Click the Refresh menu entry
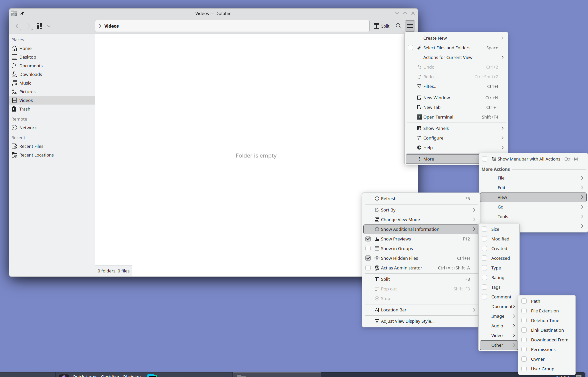The width and height of the screenshot is (588, 377). click(x=389, y=198)
